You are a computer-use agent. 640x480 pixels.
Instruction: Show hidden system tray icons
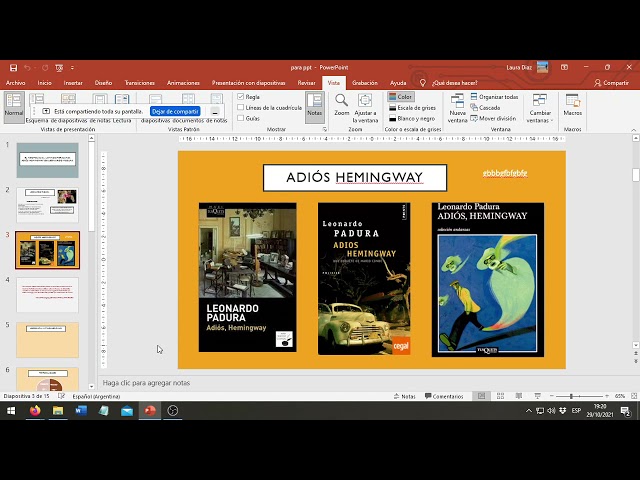click(529, 411)
